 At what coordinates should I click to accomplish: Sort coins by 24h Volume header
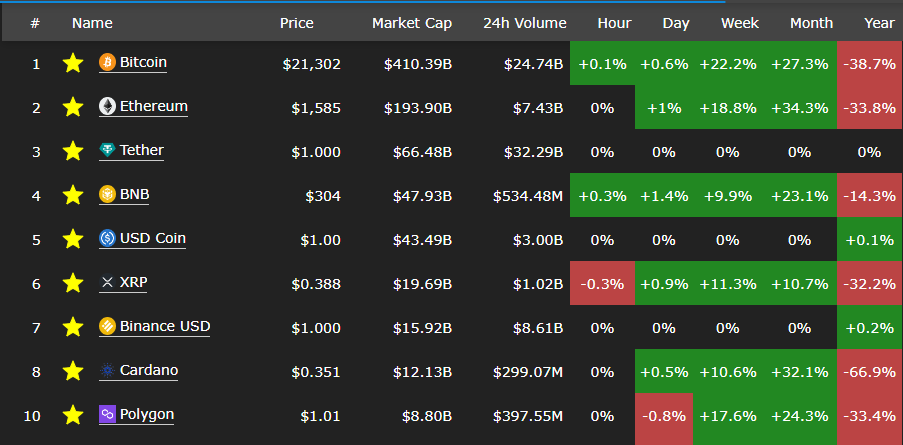pyautogui.click(x=525, y=23)
